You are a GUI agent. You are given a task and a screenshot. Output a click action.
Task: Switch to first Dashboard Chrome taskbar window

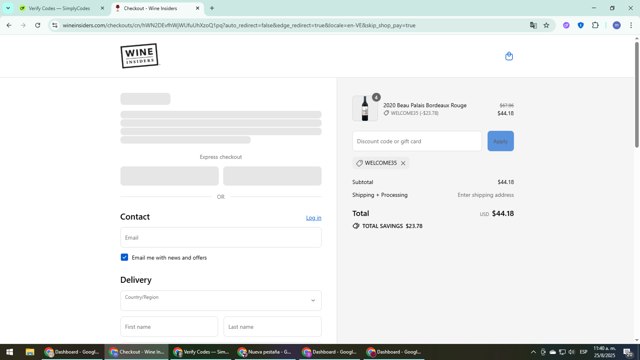click(x=72, y=352)
